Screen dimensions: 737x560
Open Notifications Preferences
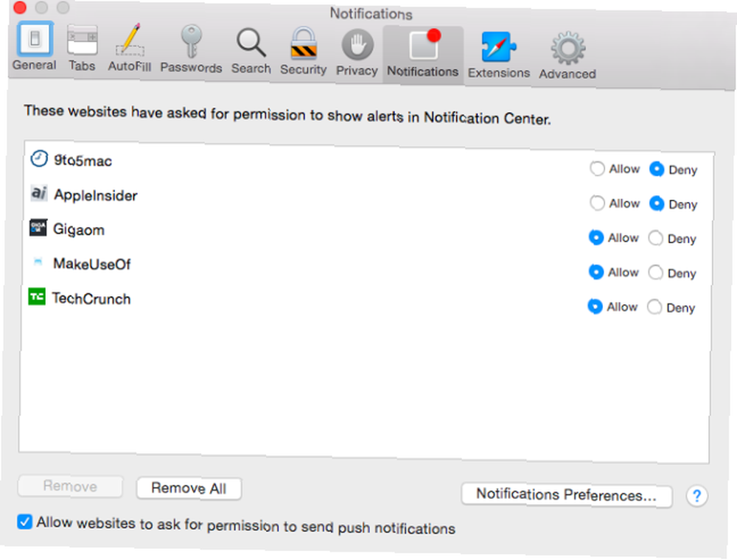coord(566,494)
